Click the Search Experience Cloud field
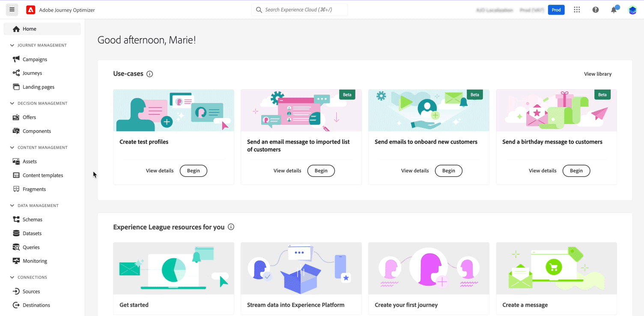Screen dimensions: 644x316 (x=300, y=10)
